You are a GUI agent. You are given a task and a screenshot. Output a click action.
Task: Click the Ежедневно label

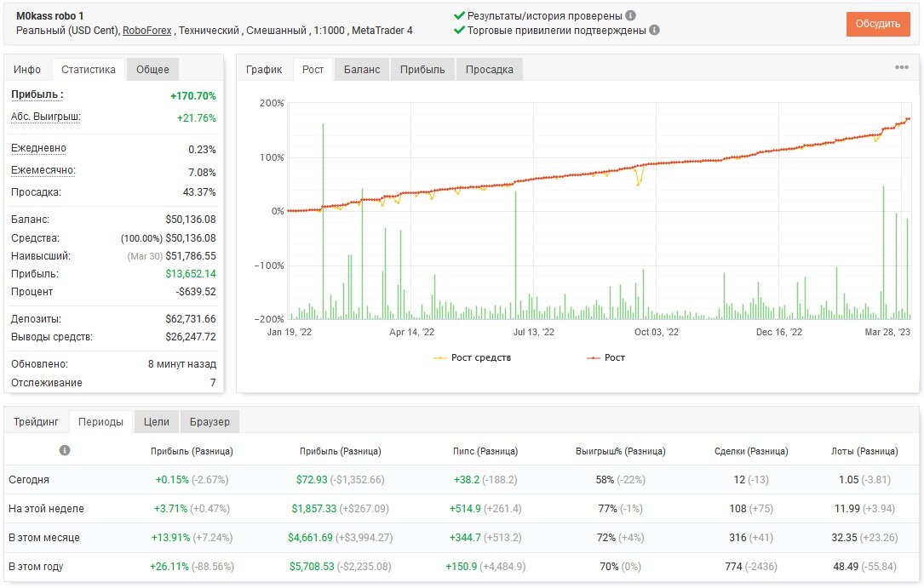(x=38, y=148)
